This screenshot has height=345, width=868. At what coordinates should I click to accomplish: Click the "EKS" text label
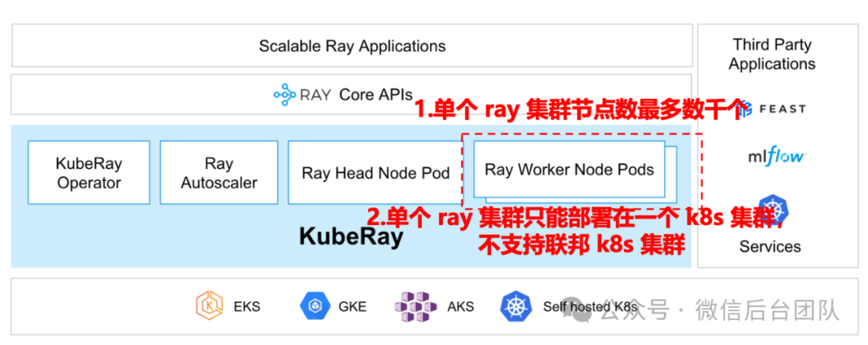247,306
